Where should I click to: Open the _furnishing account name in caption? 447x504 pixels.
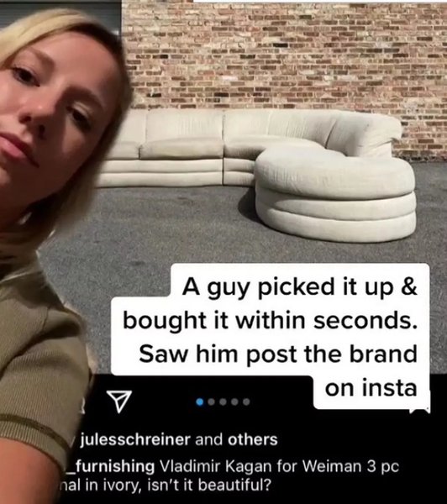coord(110,466)
